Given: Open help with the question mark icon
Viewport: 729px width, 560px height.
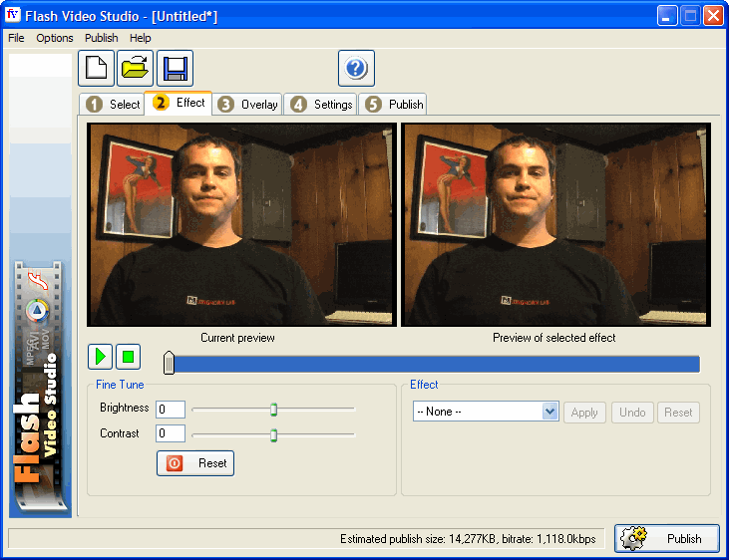Looking at the screenshot, I should tap(356, 69).
